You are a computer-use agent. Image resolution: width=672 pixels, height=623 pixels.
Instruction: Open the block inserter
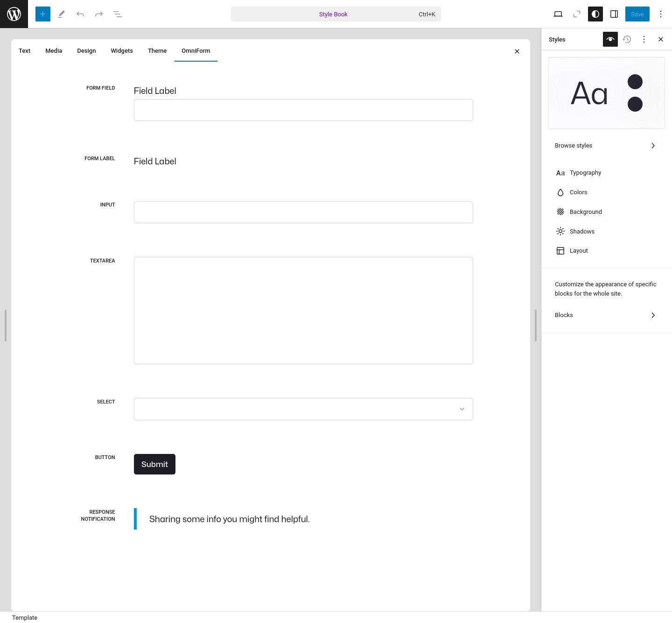click(42, 14)
